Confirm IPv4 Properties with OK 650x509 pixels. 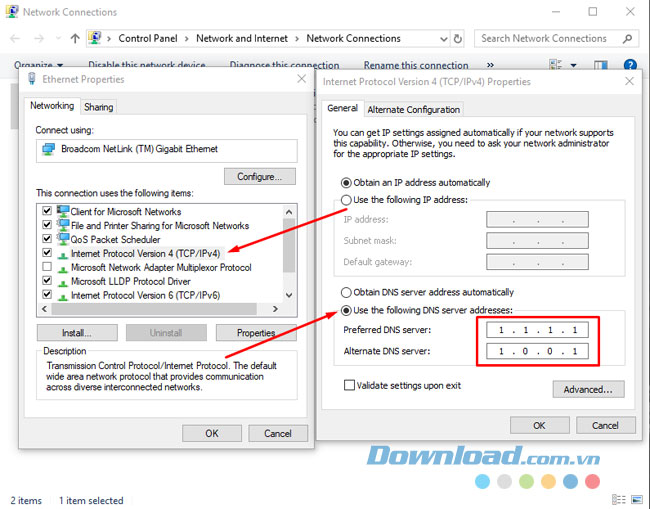(x=539, y=426)
